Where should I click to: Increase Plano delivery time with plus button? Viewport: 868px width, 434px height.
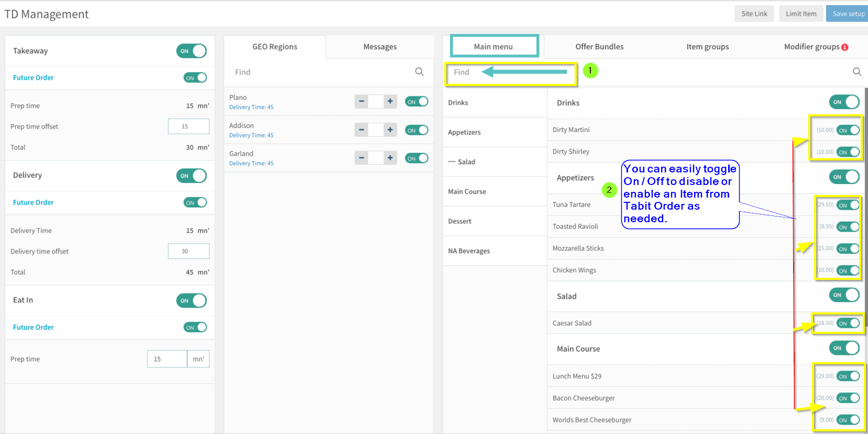(390, 101)
